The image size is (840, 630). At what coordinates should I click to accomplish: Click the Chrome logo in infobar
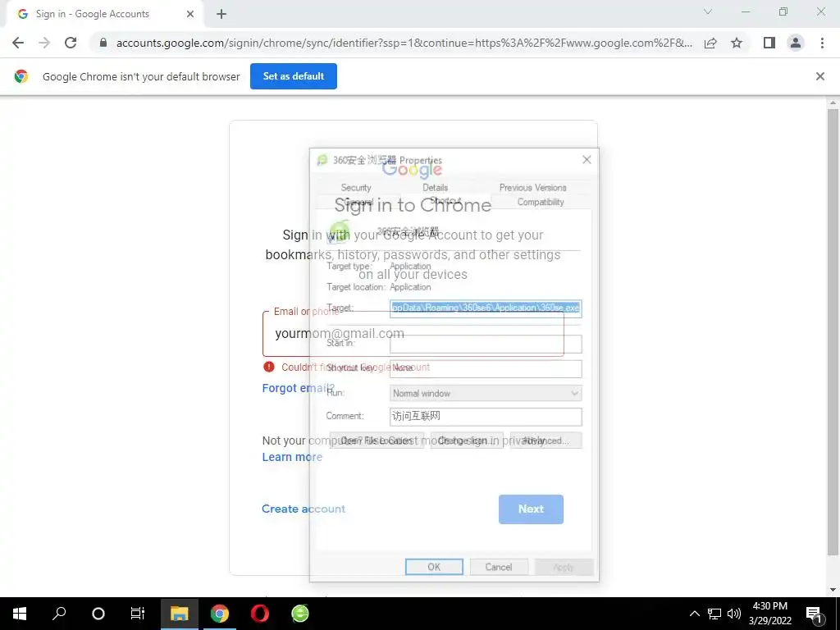click(21, 76)
